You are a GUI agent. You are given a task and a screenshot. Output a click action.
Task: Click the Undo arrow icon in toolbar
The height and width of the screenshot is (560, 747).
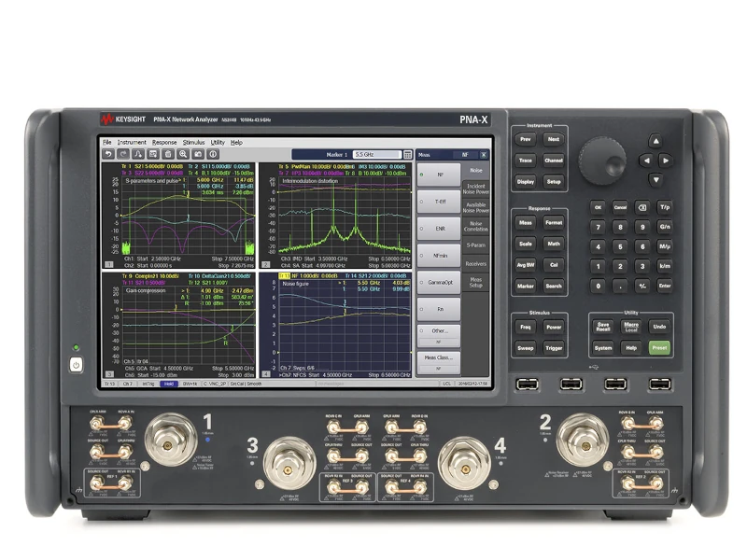tap(108, 154)
